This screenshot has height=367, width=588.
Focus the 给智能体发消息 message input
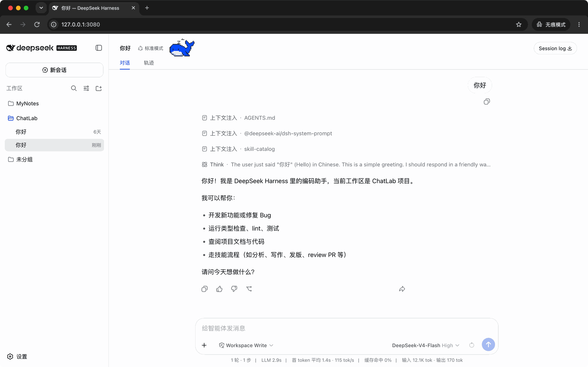pyautogui.click(x=347, y=328)
